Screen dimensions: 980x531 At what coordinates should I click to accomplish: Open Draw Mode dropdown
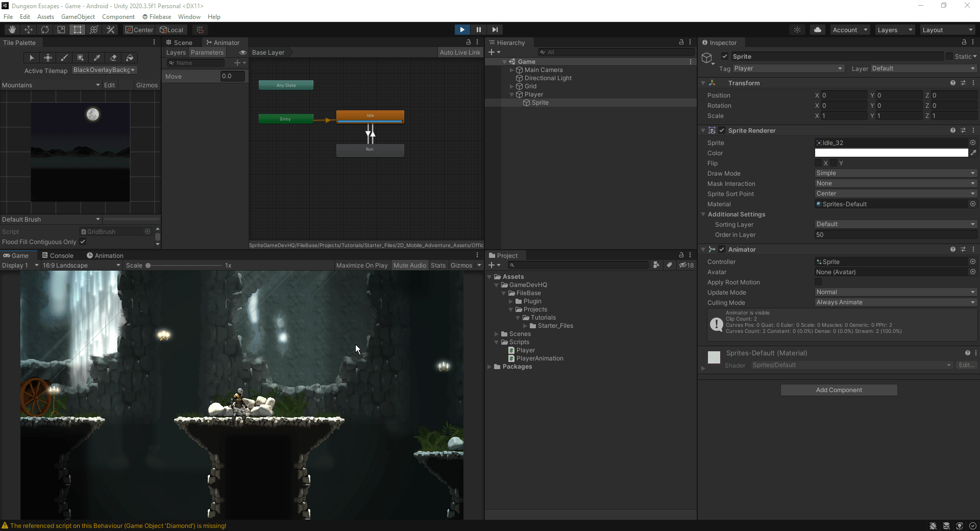[896, 173]
